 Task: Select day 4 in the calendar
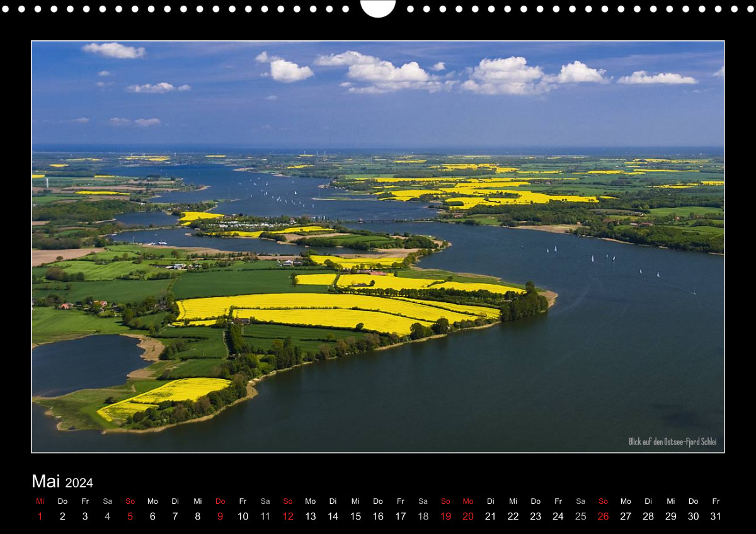pos(107,516)
